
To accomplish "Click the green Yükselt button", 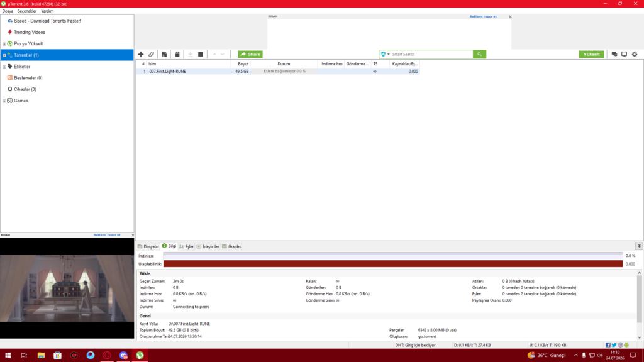I will point(591,54).
